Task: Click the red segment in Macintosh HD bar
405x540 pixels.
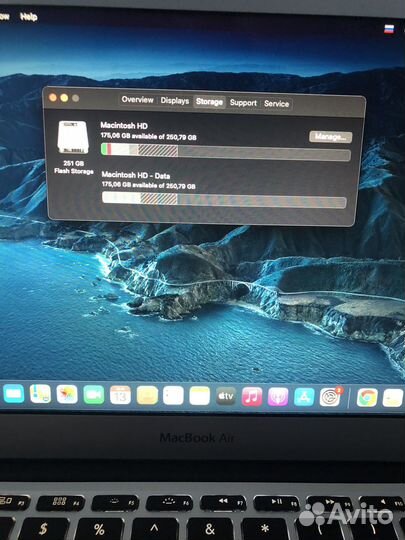Action: [109, 149]
